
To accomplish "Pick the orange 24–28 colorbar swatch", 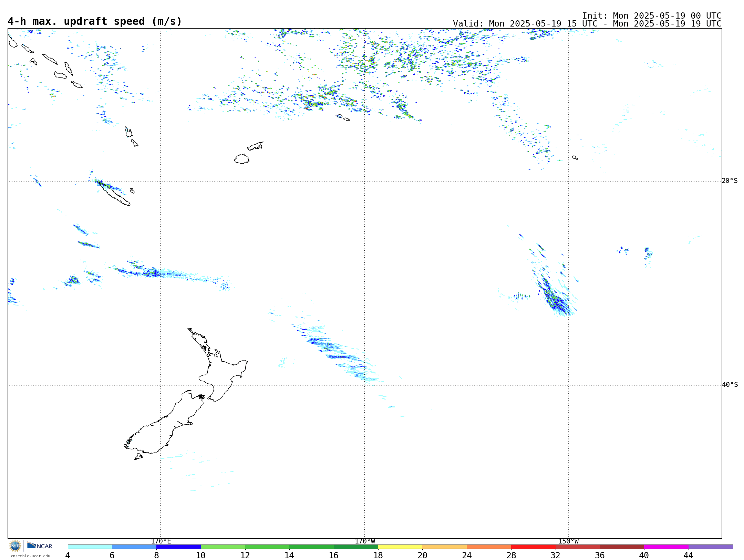I will coord(489,547).
